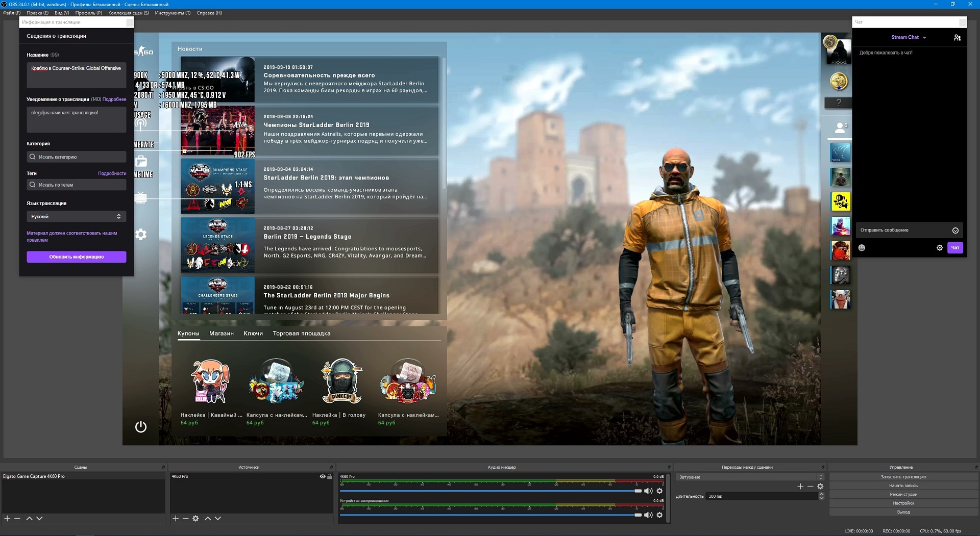Click Искать категорию search field
The width and height of the screenshot is (980, 536).
[77, 157]
